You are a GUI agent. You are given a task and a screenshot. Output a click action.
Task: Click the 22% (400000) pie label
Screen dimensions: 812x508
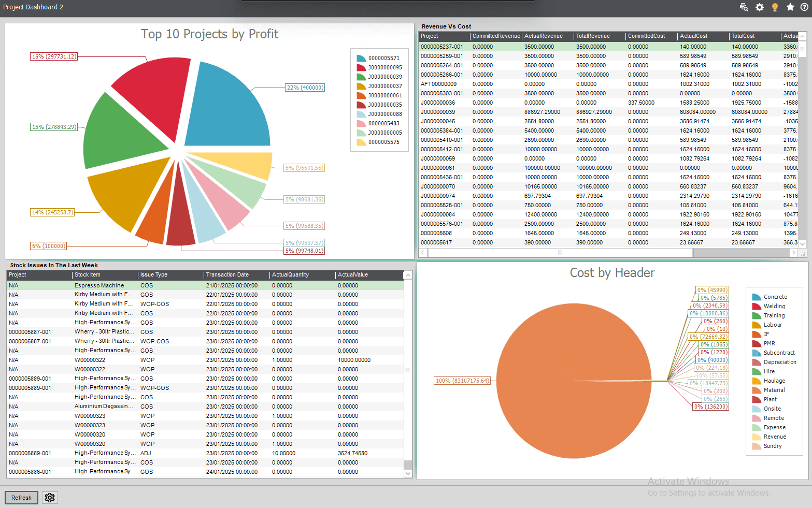pos(305,88)
